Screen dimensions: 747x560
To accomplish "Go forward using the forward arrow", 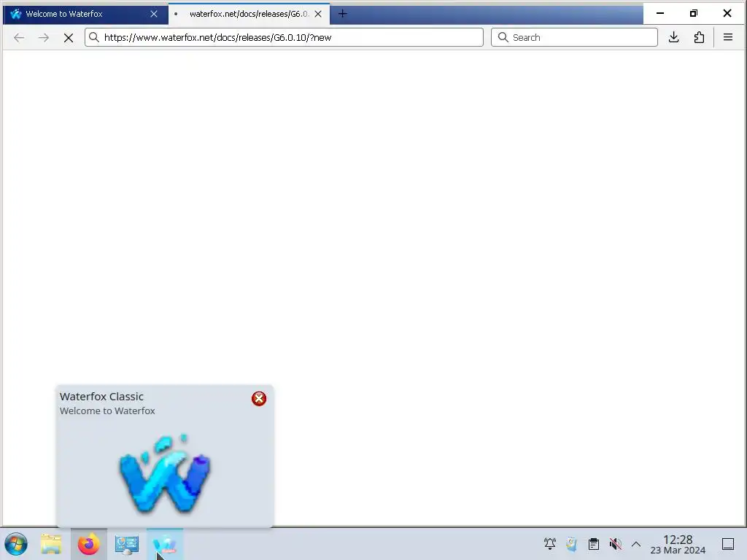I will click(x=44, y=38).
